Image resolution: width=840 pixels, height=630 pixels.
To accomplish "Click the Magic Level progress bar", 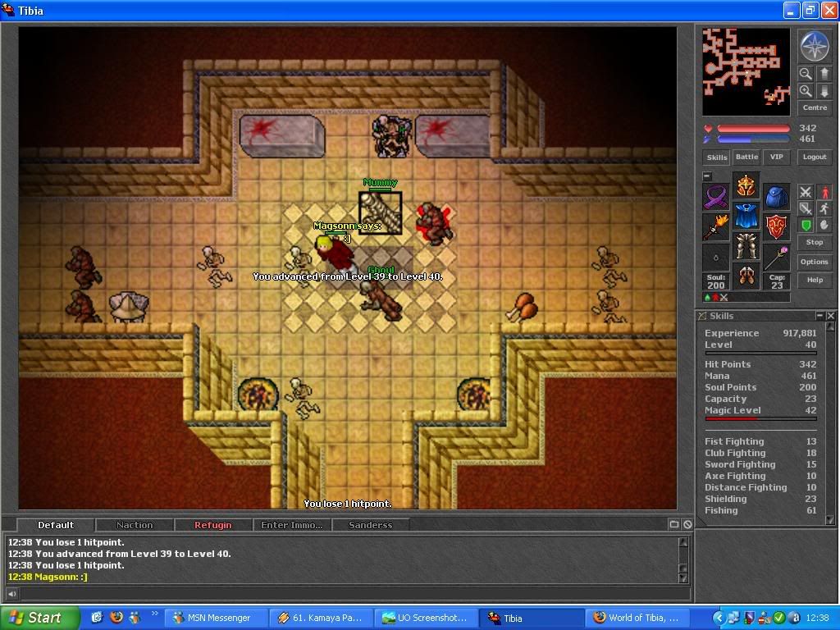I will [x=760, y=418].
